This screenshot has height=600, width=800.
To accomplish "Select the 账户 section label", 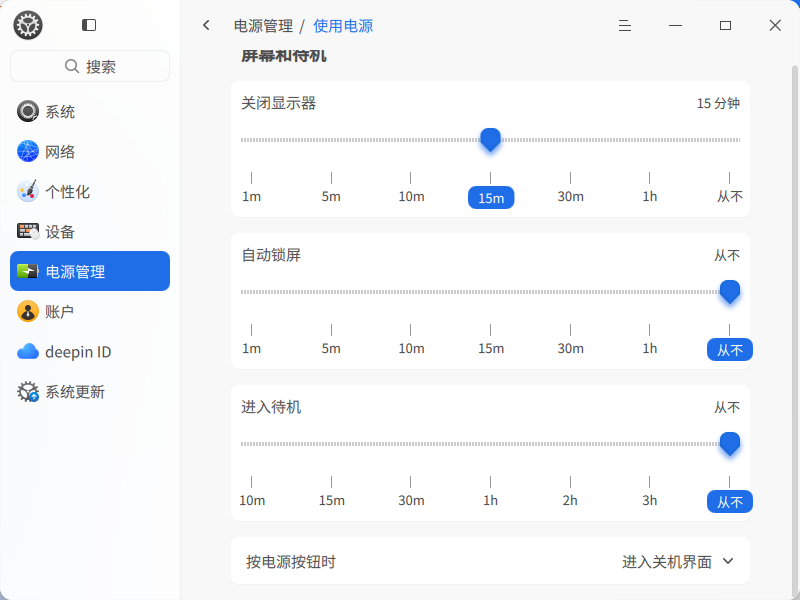I will (60, 311).
